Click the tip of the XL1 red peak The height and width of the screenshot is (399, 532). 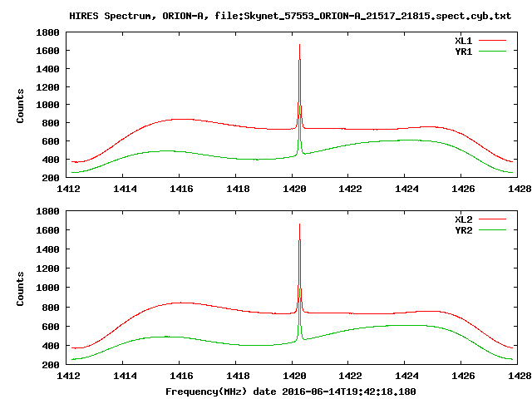(x=299, y=45)
